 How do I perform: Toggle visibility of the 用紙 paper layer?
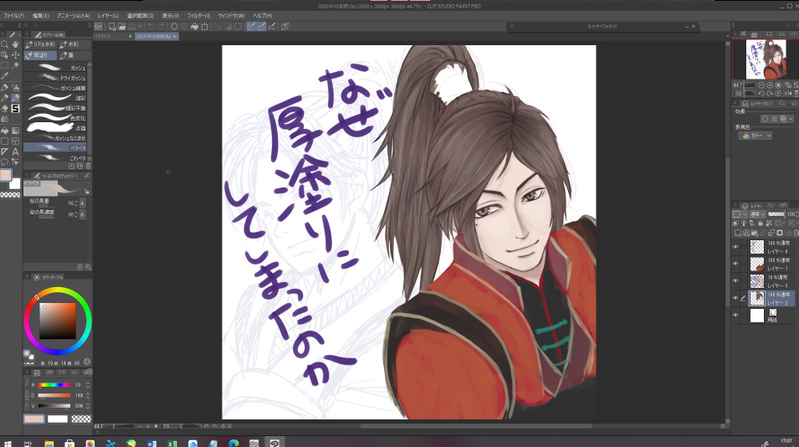point(735,315)
